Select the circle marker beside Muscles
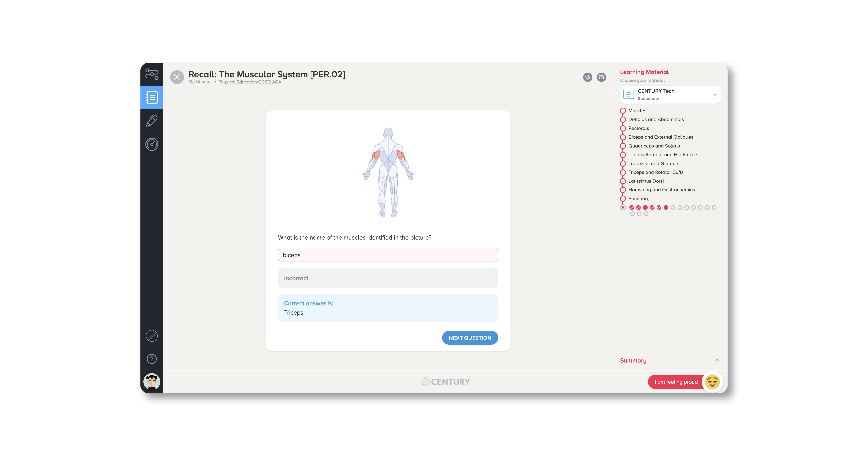 click(x=623, y=111)
